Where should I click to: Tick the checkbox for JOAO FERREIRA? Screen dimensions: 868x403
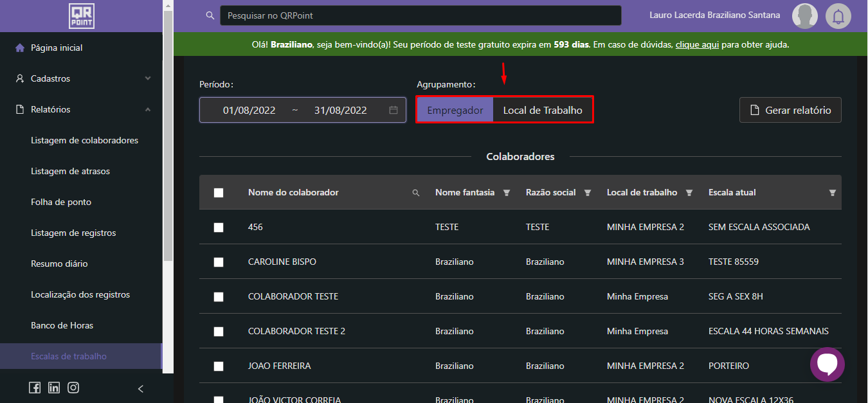click(x=219, y=366)
